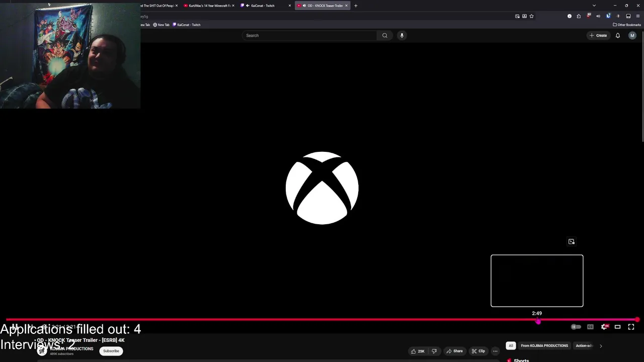Image resolution: width=644 pixels, height=362 pixels.
Task: Open the more actions ellipsis menu
Action: tap(495, 351)
